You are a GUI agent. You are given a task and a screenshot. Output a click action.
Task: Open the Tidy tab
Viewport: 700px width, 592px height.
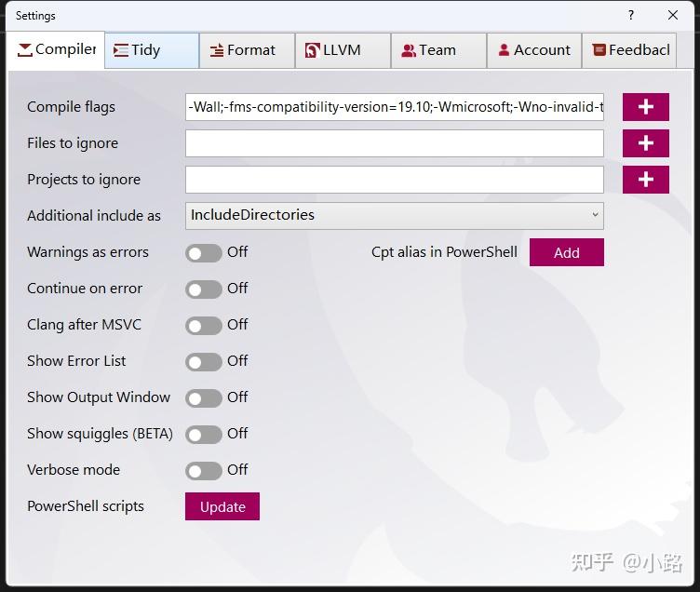152,50
